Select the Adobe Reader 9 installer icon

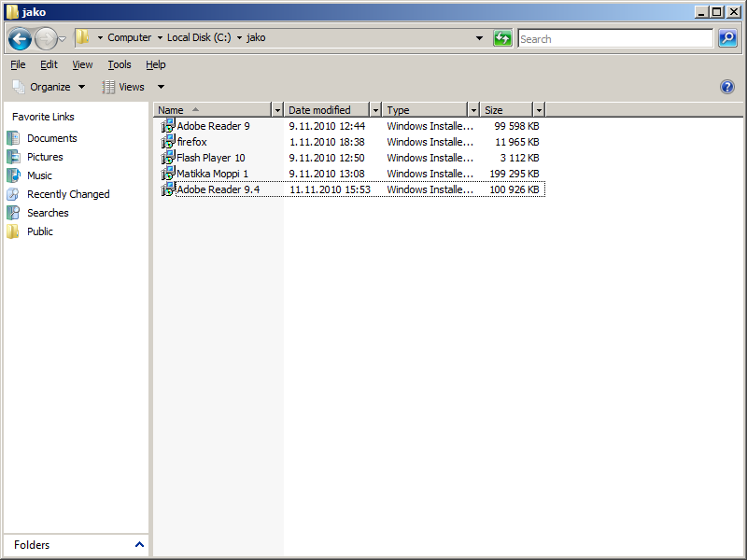click(x=168, y=126)
